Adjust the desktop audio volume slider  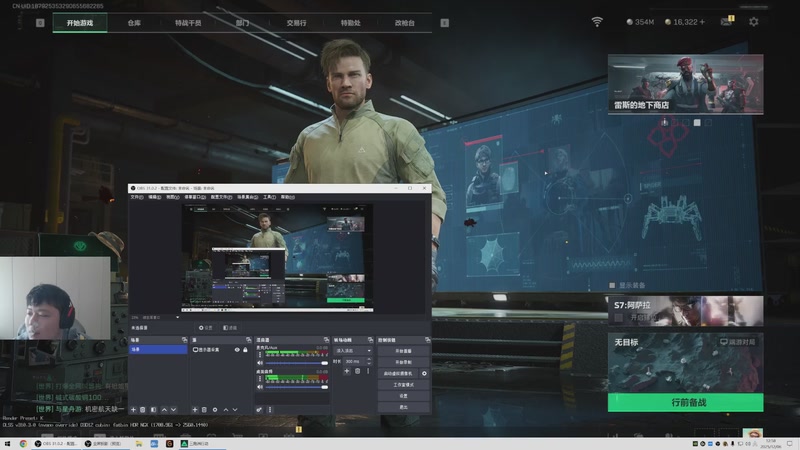(296, 387)
